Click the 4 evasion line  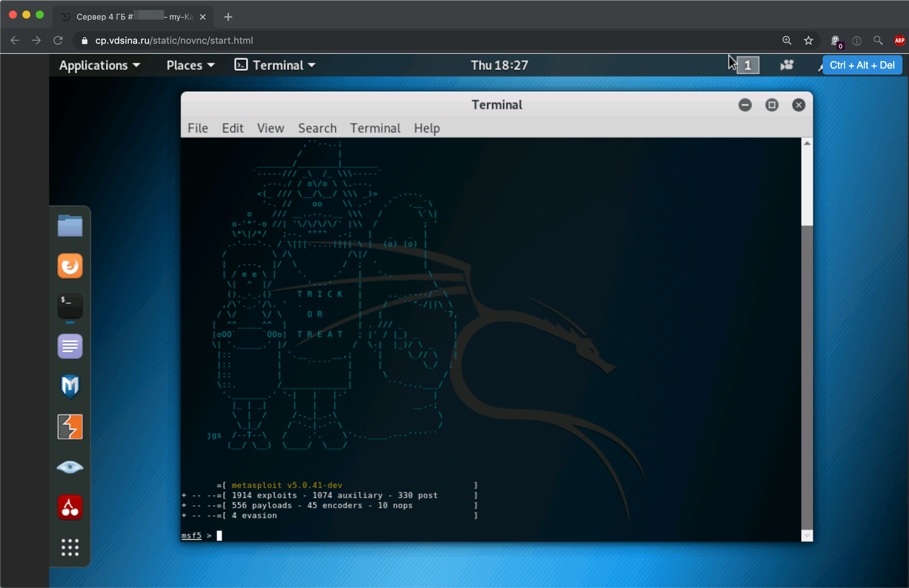click(254, 515)
